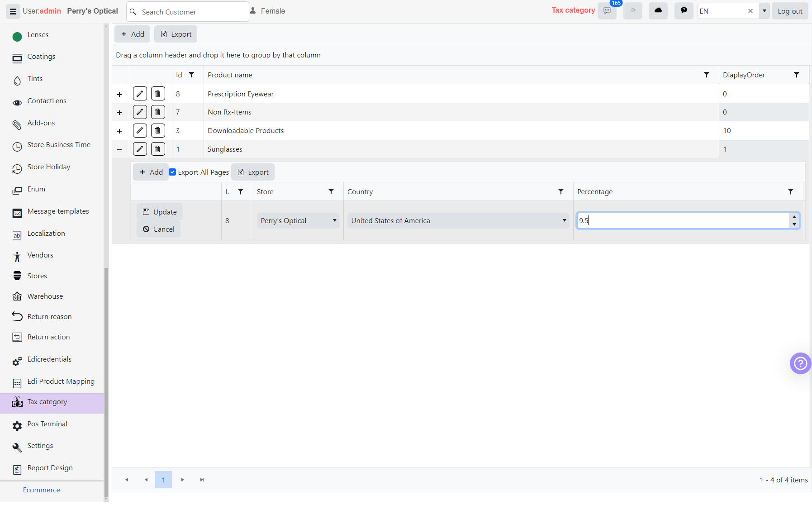Filter the Percentage column

(791, 191)
